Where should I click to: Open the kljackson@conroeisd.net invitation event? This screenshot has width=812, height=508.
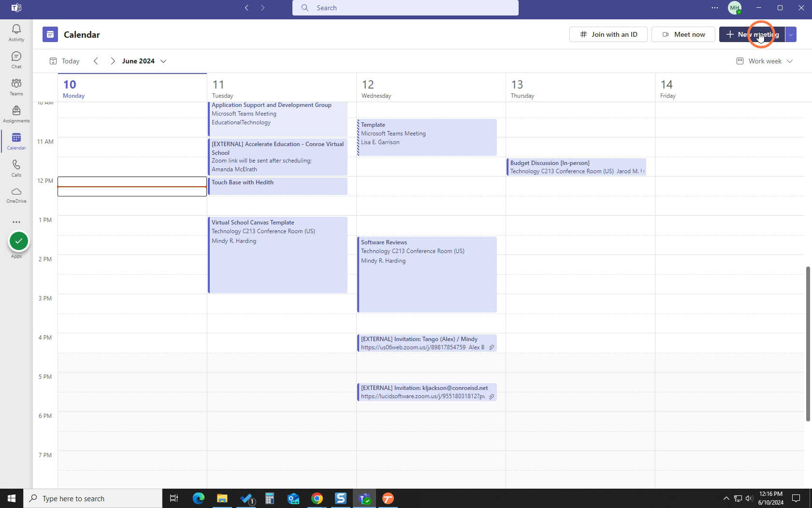(x=427, y=392)
